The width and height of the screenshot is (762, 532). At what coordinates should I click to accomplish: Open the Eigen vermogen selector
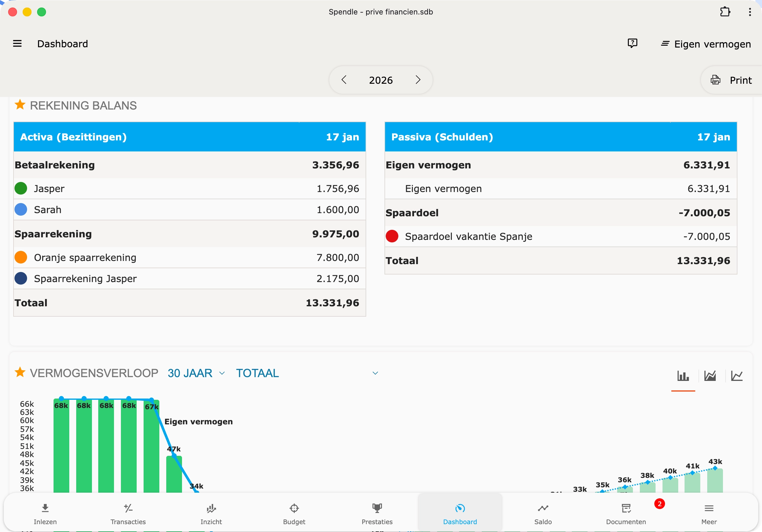click(x=705, y=43)
